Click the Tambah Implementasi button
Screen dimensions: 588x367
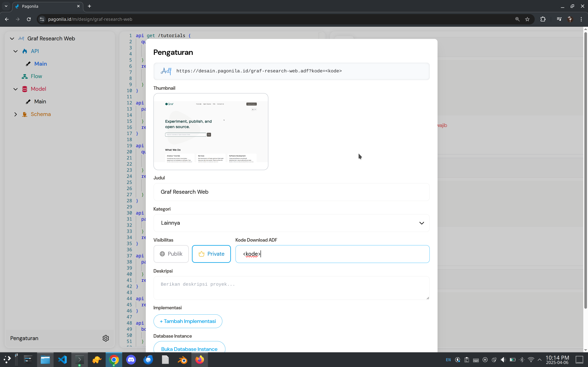pos(188,321)
